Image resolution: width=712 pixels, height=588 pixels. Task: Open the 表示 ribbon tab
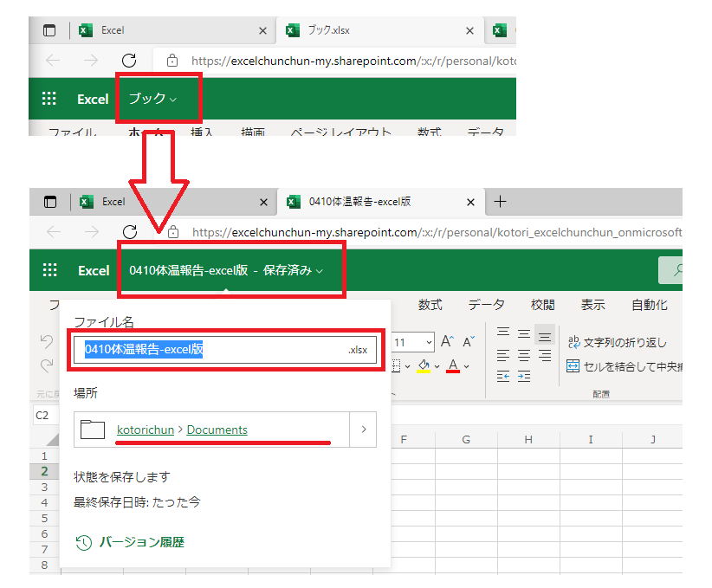click(593, 305)
